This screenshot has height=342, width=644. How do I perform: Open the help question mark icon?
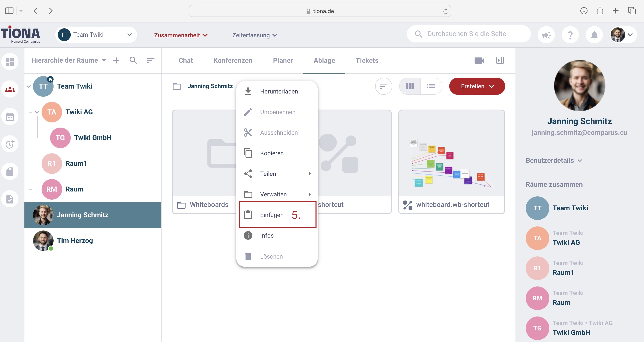pos(570,35)
